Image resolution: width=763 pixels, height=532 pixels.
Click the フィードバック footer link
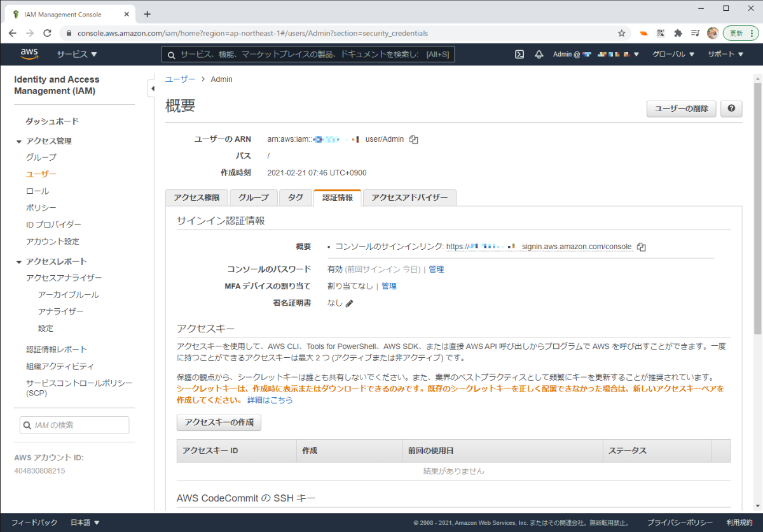pyautogui.click(x=34, y=522)
